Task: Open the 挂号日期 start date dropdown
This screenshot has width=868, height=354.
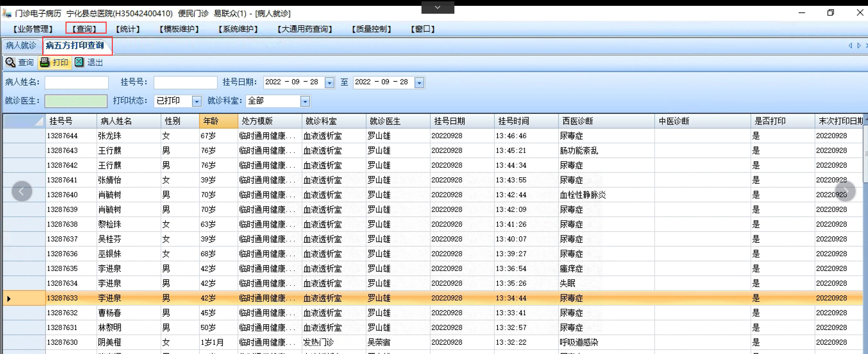Action: tap(330, 83)
